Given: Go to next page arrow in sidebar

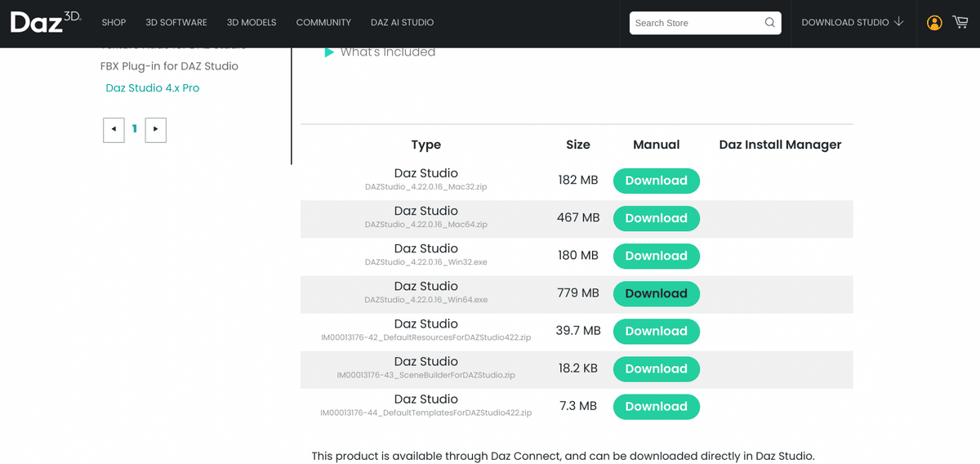Looking at the screenshot, I should click(156, 129).
